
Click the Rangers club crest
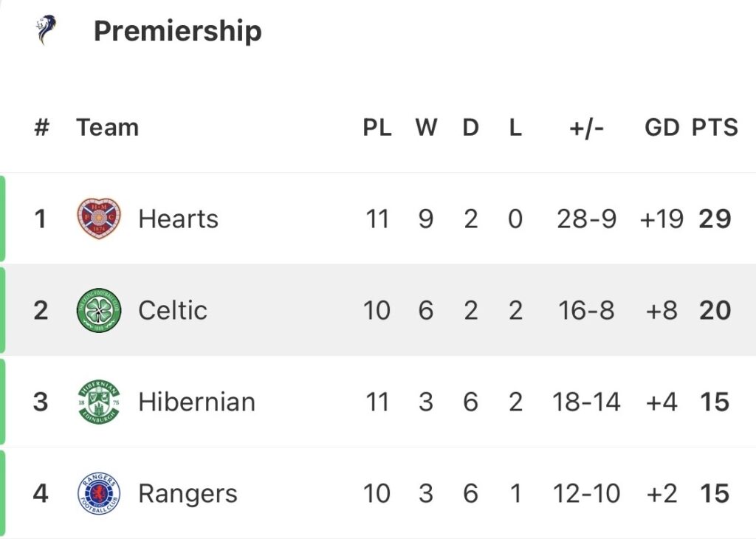tap(99, 493)
